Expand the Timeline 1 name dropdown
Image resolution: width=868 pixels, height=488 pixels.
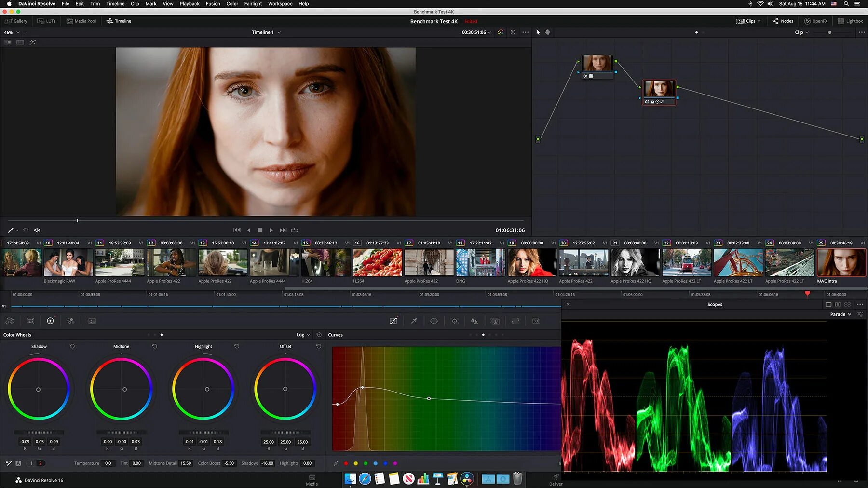[x=266, y=32]
